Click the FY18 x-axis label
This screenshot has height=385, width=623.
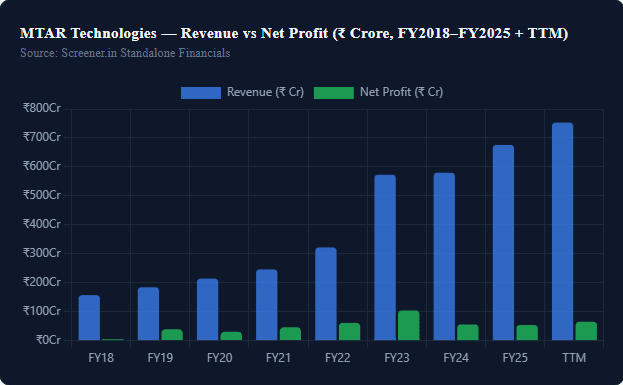coord(101,358)
